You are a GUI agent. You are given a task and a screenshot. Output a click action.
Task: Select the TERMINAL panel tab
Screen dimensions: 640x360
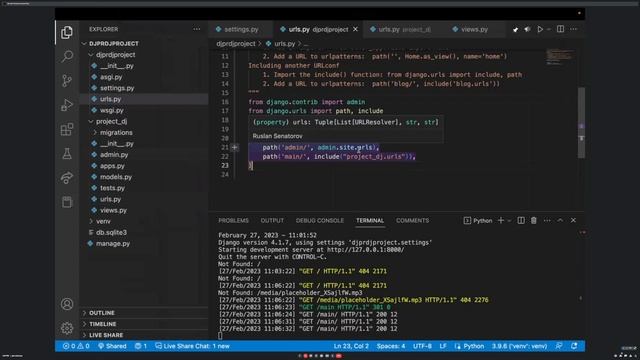[370, 220]
